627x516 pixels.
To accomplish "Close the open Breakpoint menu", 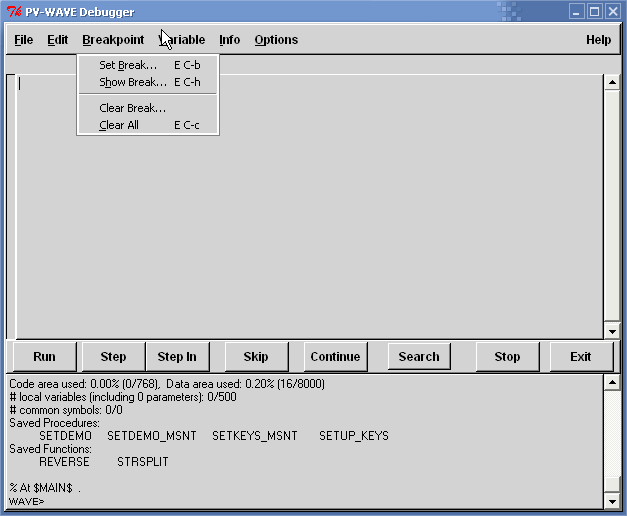I will [113, 40].
